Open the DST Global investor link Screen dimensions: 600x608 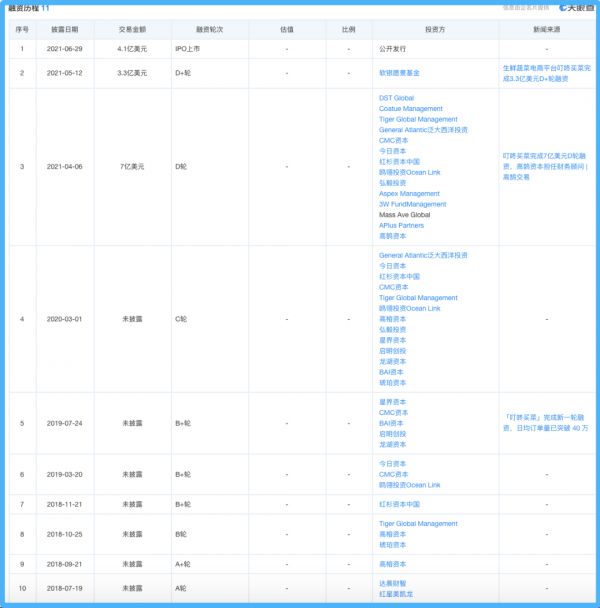396,98
